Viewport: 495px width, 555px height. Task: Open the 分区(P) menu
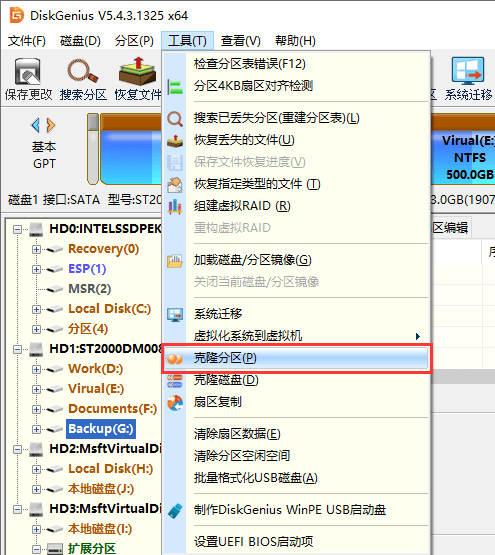point(134,41)
